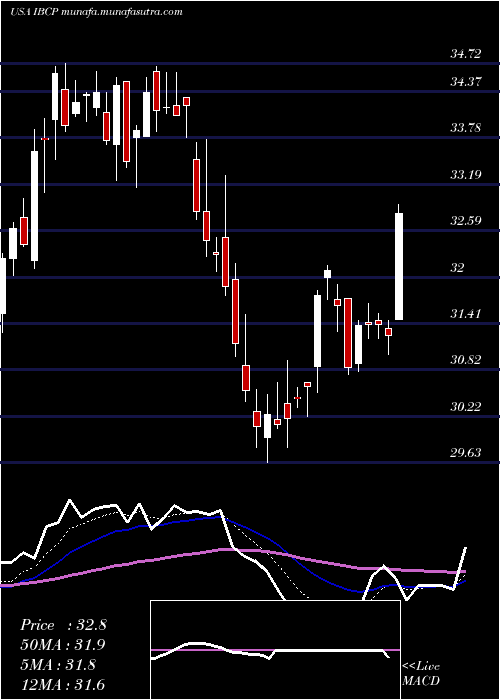Viewport: 500px width, 700px height.
Task: Click the 33.19 price level label
Action: pyautogui.click(x=466, y=175)
